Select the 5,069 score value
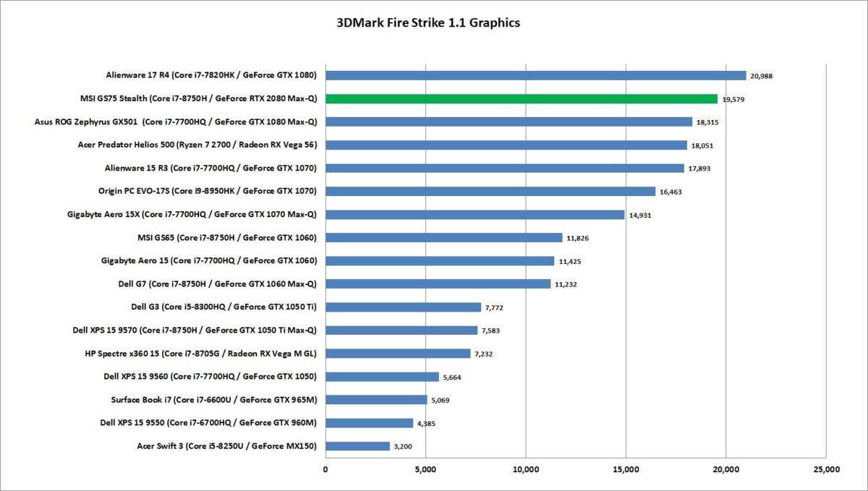Screen dimensions: 868x491 pos(441,400)
